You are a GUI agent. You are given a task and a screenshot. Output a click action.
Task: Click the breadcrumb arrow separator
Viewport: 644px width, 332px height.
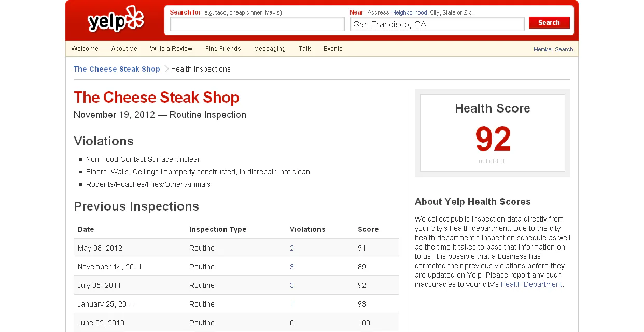click(166, 69)
